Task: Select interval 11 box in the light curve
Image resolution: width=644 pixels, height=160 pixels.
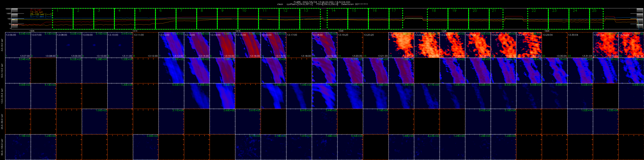Action: pyautogui.click(x=269, y=19)
